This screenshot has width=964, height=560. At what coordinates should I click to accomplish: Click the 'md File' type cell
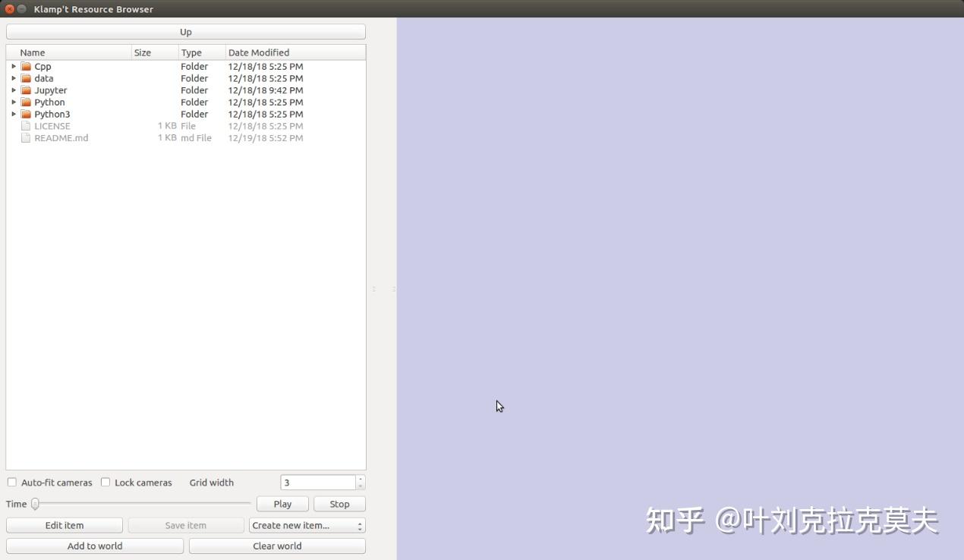point(196,138)
